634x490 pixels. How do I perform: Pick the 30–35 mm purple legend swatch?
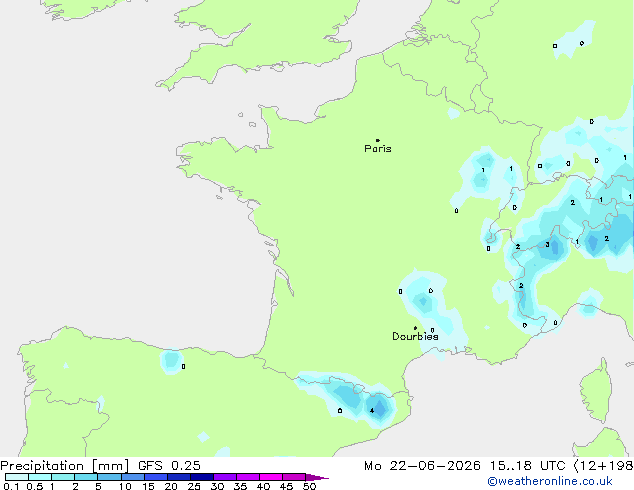[224, 477]
